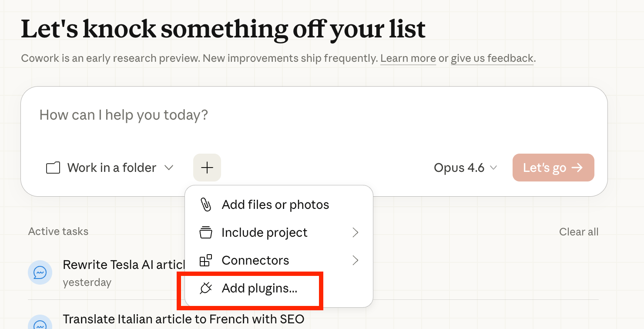
Task: Open the give us feedback link
Action: 492,58
